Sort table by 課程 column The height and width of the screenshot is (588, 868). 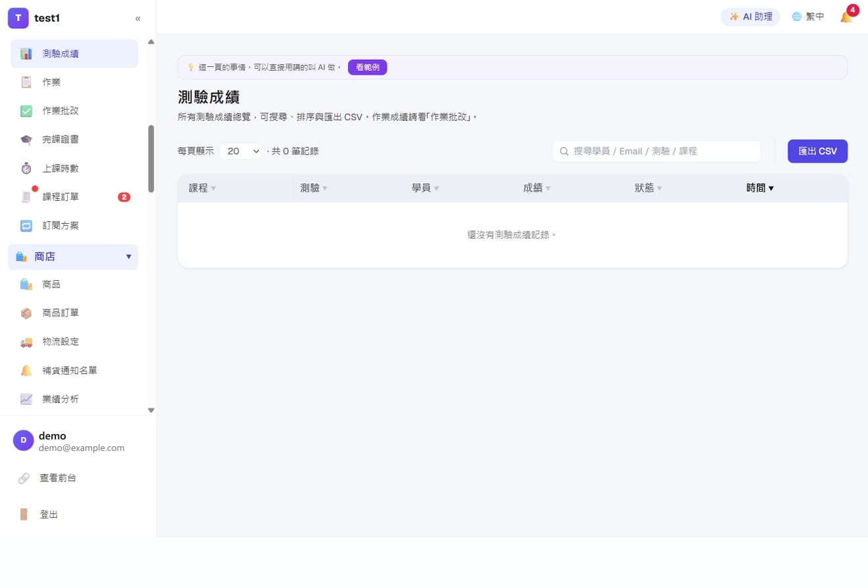202,188
